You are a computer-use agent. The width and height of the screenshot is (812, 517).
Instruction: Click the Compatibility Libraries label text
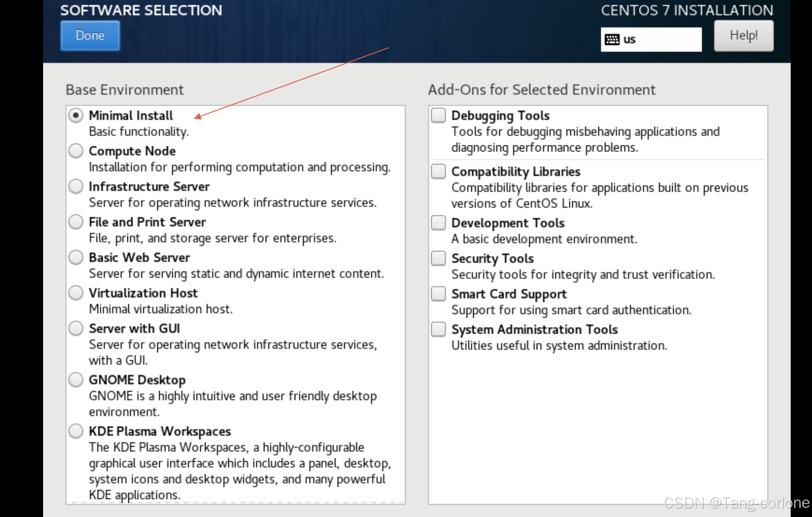(x=516, y=171)
